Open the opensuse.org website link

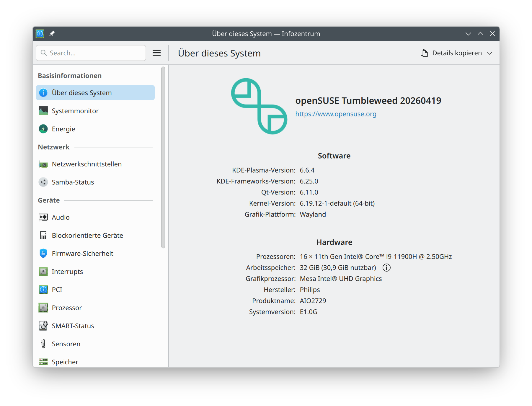pos(336,114)
